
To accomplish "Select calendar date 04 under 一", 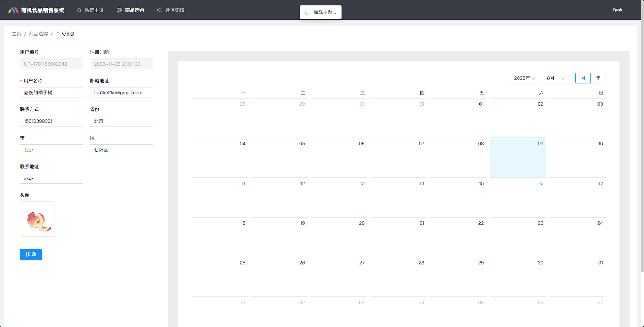I will tap(220, 157).
